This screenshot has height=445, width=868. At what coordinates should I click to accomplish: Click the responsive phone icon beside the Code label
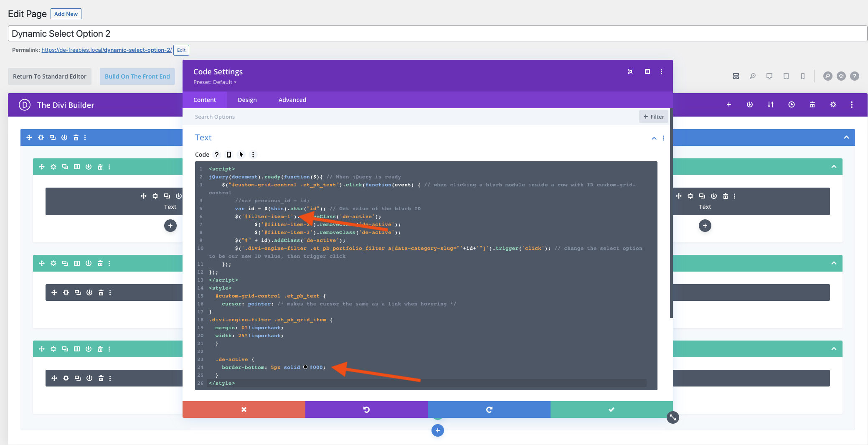click(229, 155)
